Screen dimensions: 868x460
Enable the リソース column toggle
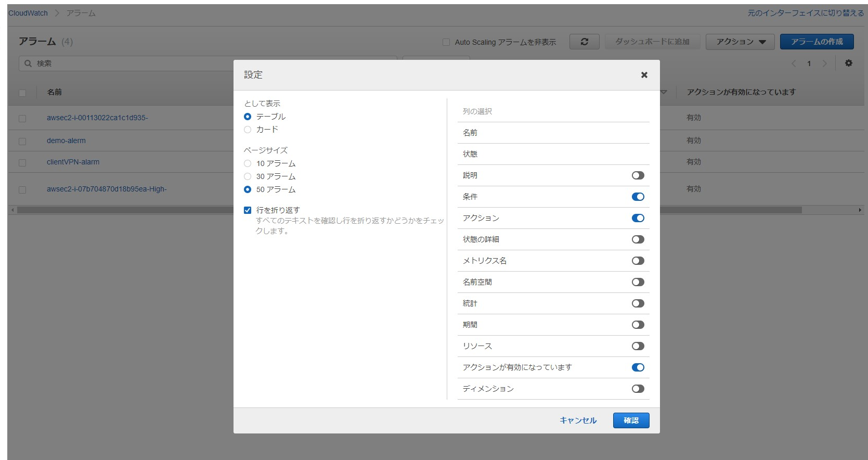pyautogui.click(x=638, y=346)
